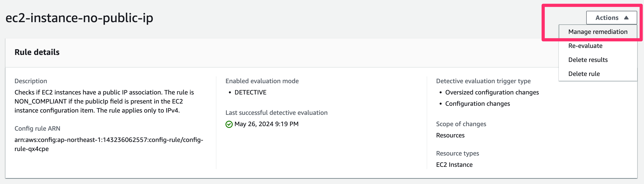Click the Oversized configuration changes trigger item
The image size is (644, 184).
coord(492,92)
